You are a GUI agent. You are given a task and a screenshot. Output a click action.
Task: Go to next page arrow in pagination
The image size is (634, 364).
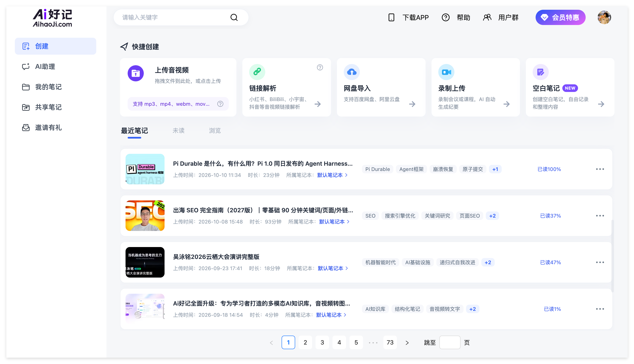[407, 343]
